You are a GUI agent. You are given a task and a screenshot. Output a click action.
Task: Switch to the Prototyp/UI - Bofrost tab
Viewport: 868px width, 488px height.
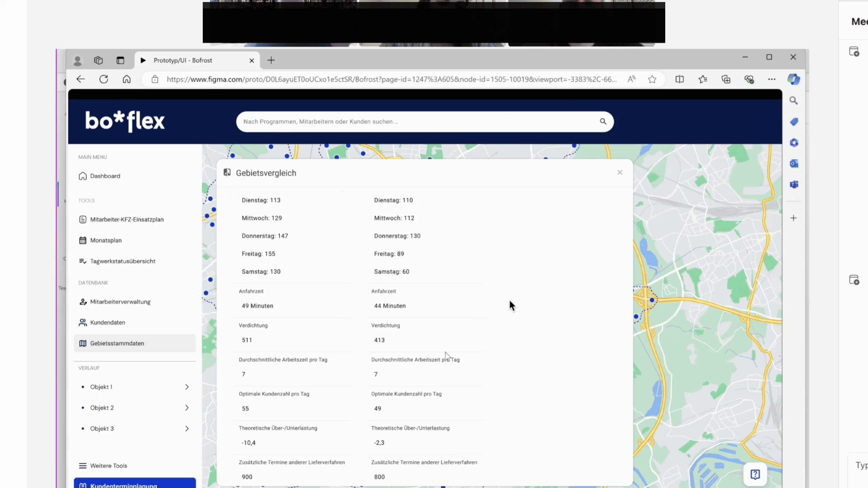(x=183, y=60)
